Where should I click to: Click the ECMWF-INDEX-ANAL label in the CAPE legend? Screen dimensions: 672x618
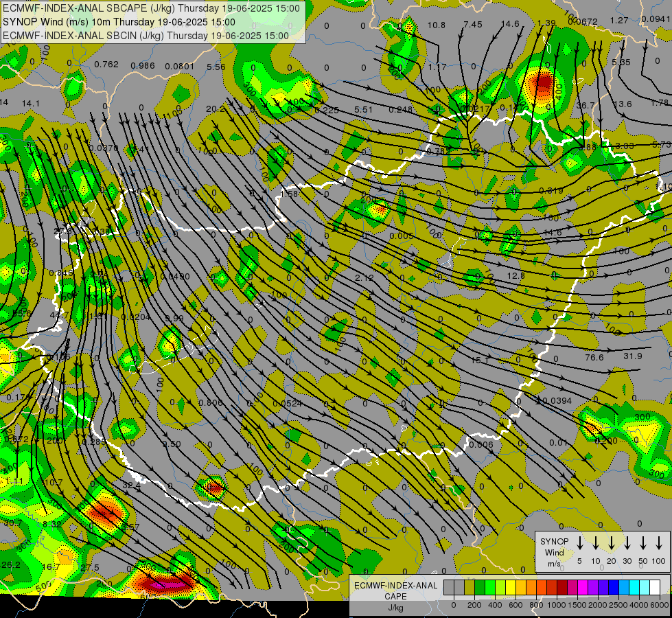tap(395, 586)
